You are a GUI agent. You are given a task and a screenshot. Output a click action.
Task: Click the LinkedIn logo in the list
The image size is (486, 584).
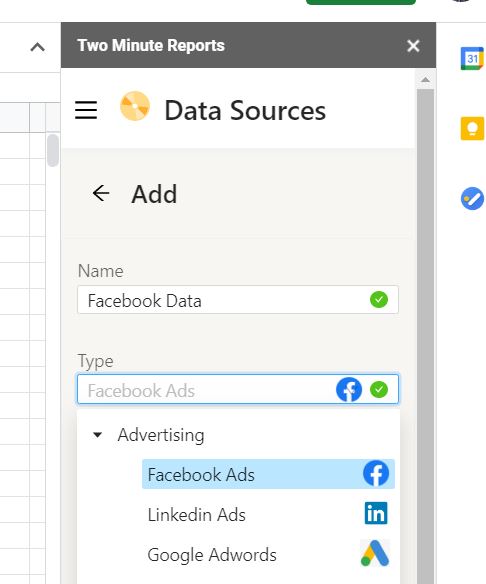click(x=376, y=513)
